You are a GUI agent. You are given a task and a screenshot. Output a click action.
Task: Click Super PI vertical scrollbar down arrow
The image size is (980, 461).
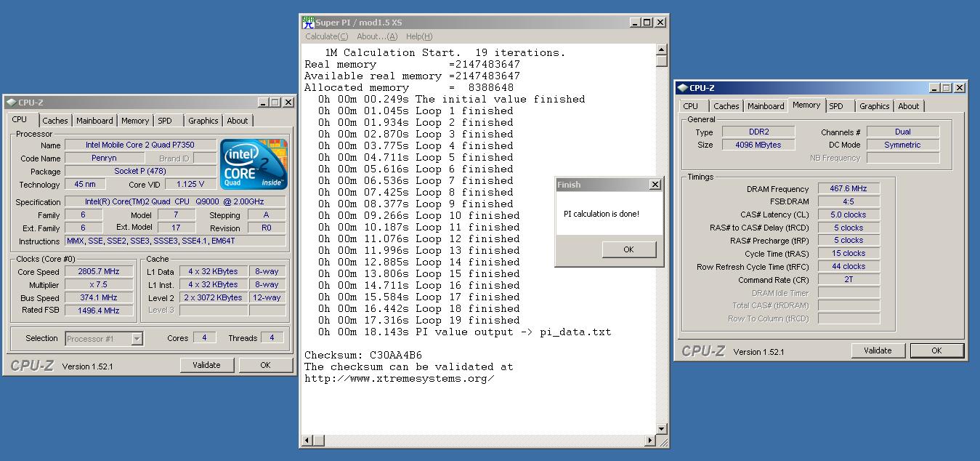tap(662, 429)
